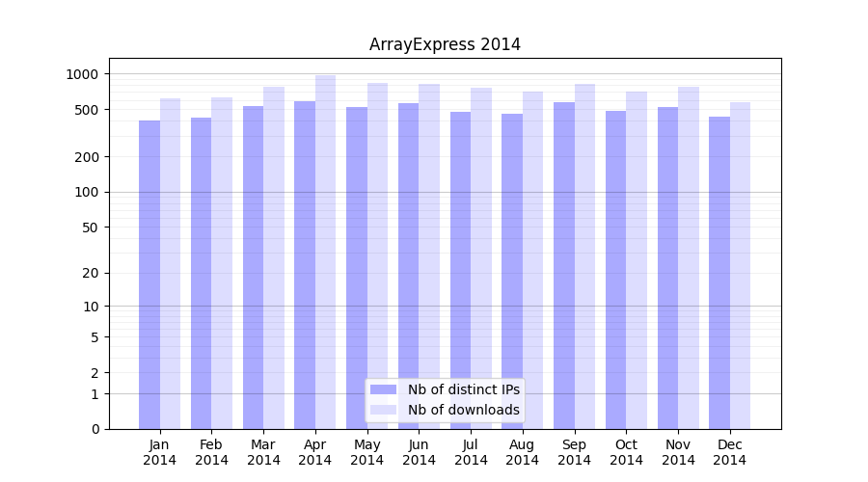
Task: Click the 'Nb of downloads' legend label
Action: [x=463, y=410]
